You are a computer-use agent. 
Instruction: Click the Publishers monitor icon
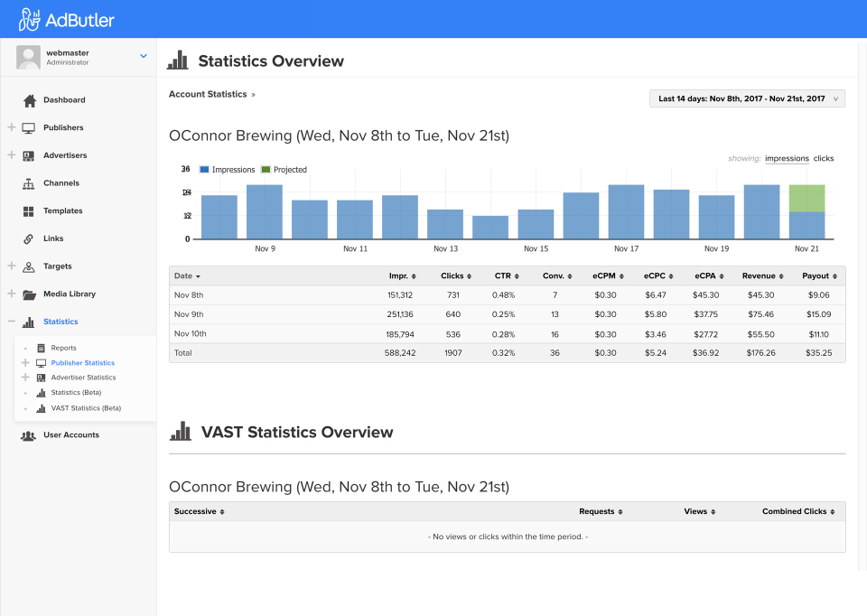(29, 128)
